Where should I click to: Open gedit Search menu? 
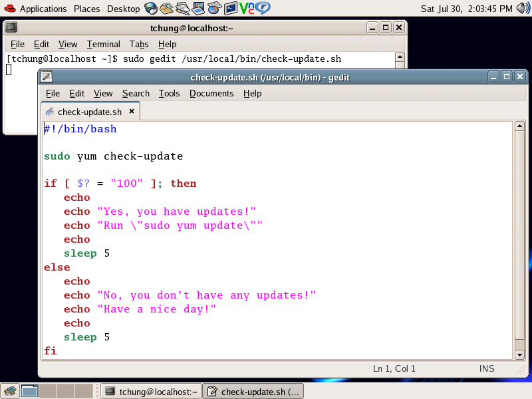[136, 93]
